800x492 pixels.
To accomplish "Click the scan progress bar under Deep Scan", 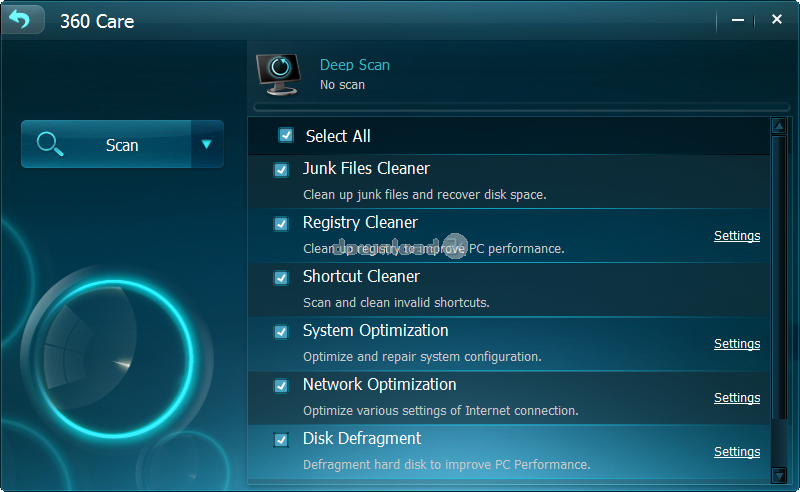I will (x=521, y=107).
